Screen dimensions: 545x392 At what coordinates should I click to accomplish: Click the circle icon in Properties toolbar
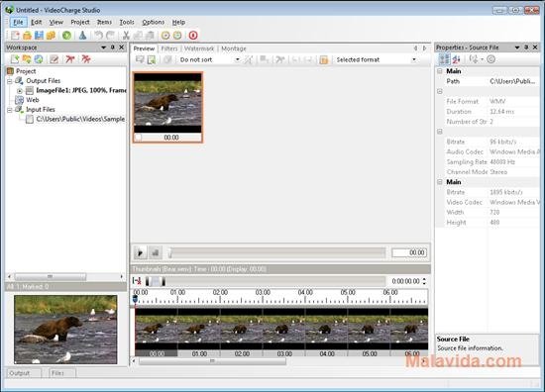pyautogui.click(x=490, y=59)
